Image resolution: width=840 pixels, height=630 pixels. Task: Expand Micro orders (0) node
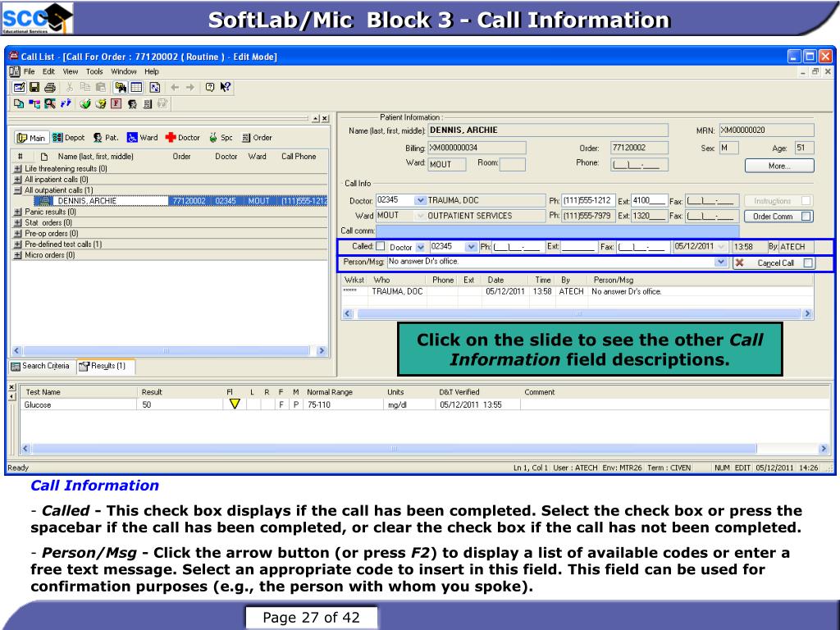[18, 255]
